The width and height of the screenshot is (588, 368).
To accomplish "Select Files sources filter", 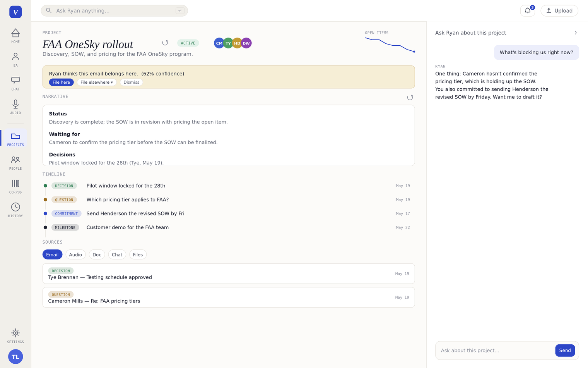I will click(138, 255).
